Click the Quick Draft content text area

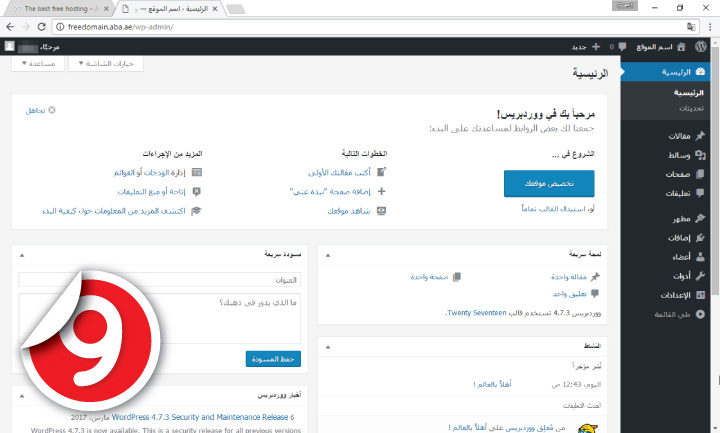coord(160,318)
